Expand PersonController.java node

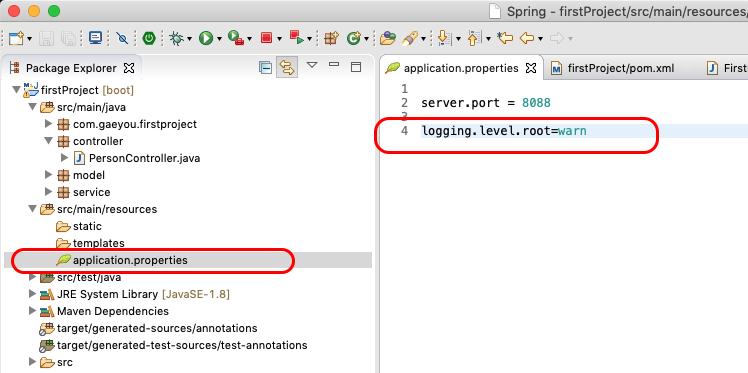pos(64,158)
